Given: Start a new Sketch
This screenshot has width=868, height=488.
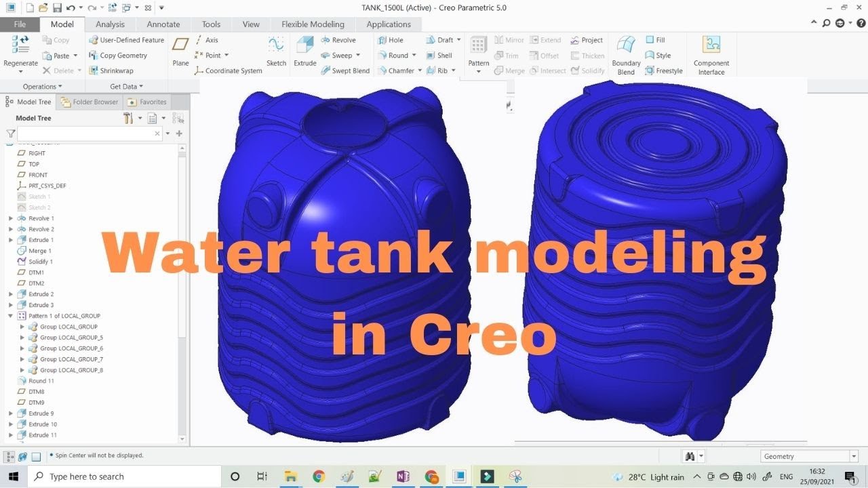Looking at the screenshot, I should [276, 52].
